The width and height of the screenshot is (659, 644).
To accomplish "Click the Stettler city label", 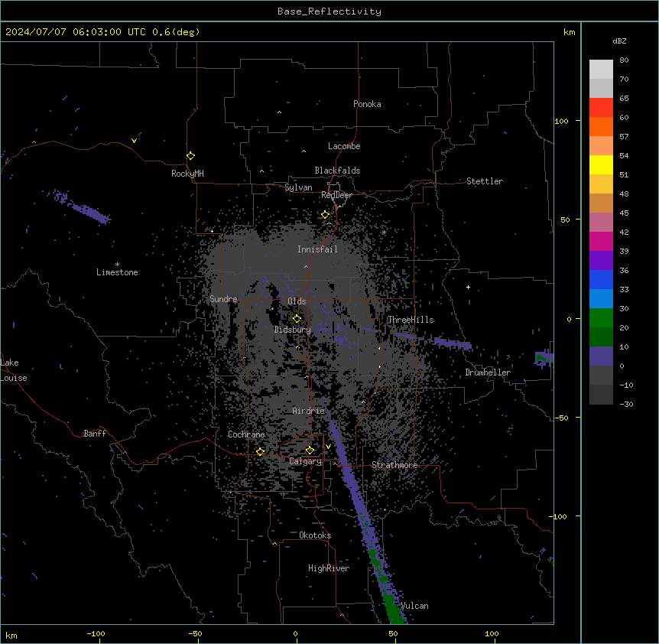I will click(x=485, y=181).
